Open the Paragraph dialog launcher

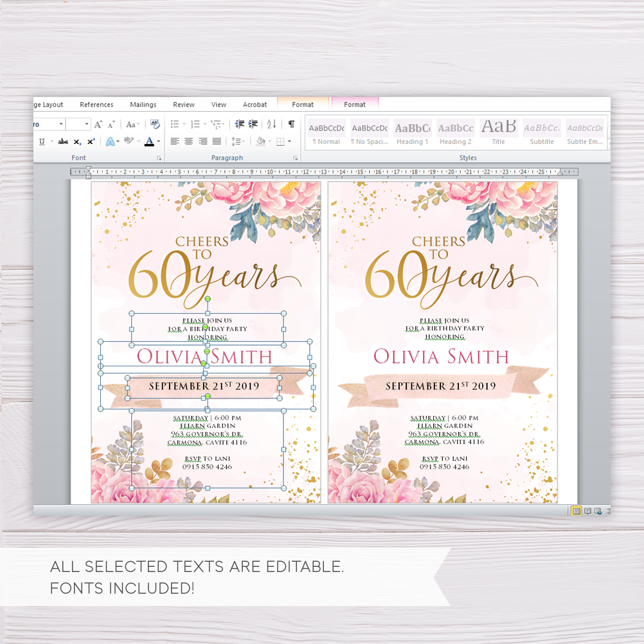pyautogui.click(x=295, y=158)
